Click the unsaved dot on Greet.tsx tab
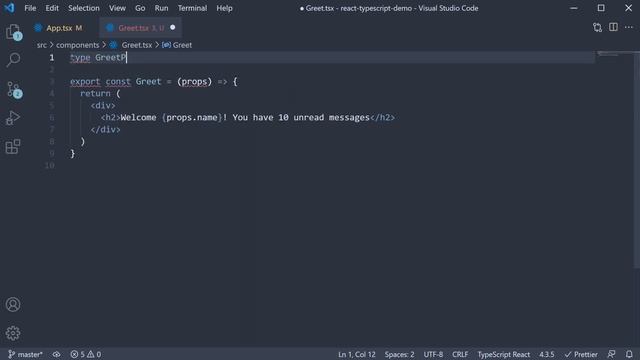Viewport: 640px width, 360px height. point(173,27)
